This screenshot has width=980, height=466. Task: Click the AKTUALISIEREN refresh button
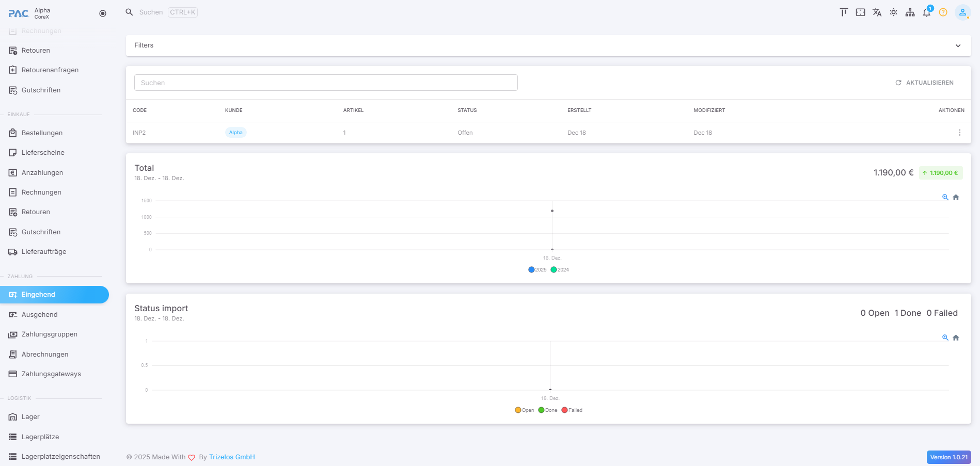(924, 83)
